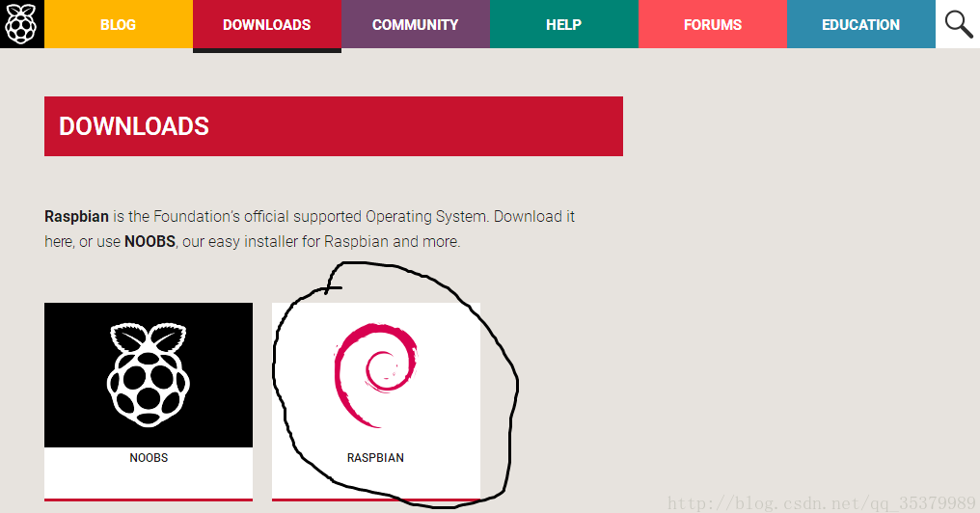Click the white raspberry NOOBS image
This screenshot has width=980, height=513.
tap(149, 375)
